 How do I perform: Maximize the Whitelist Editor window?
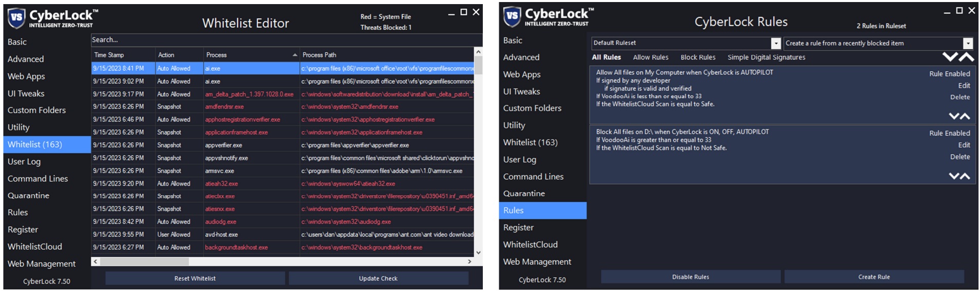click(x=464, y=12)
